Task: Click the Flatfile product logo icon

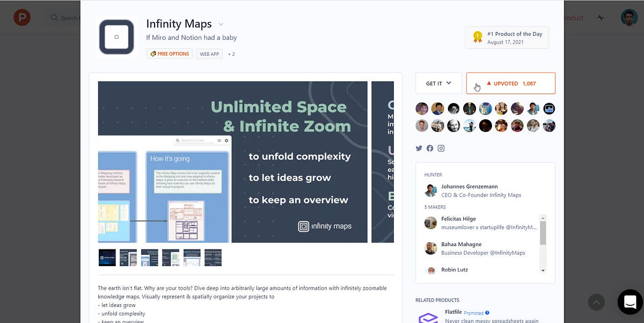Action: coord(428,317)
